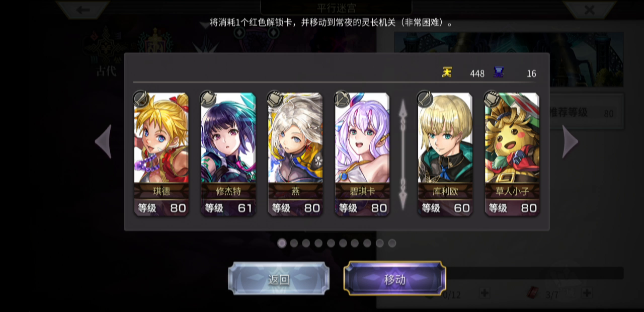
Task: Select the fifth party page dot
Action: 331,243
